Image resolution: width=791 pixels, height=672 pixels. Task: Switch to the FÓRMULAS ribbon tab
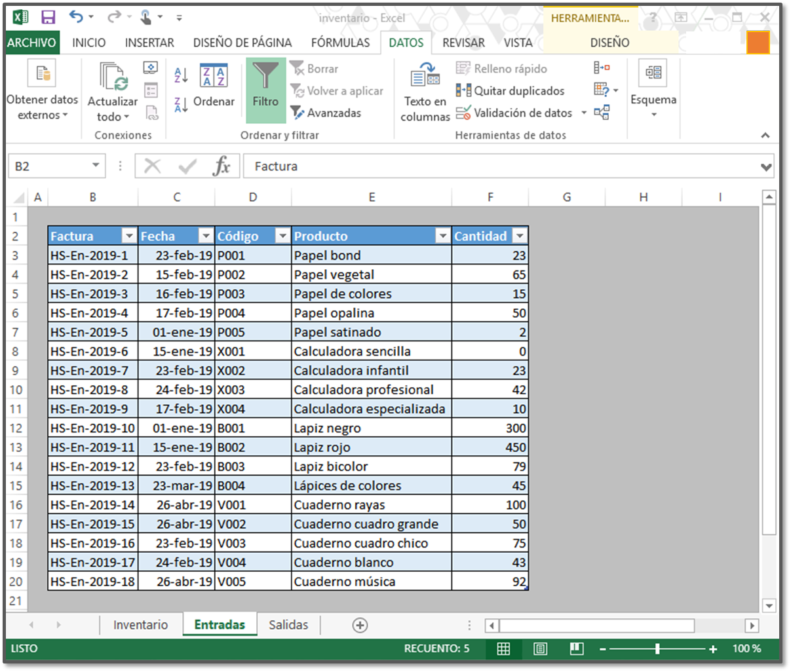point(340,43)
